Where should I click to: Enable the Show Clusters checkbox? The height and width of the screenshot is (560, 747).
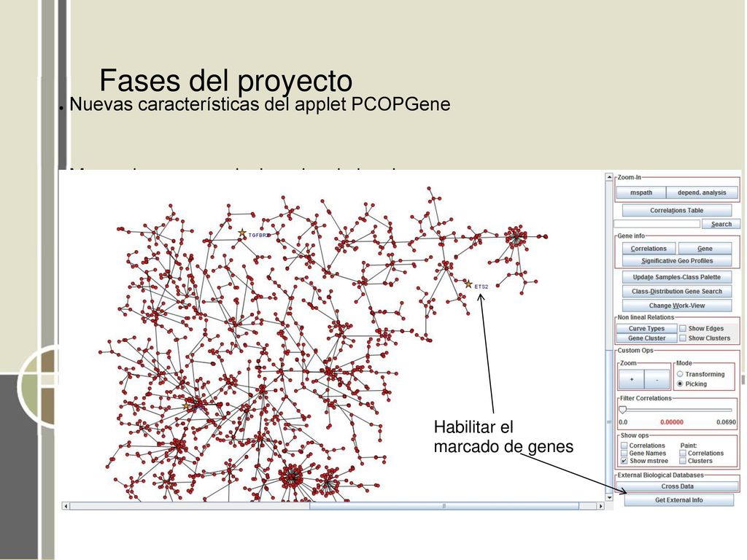tap(683, 338)
